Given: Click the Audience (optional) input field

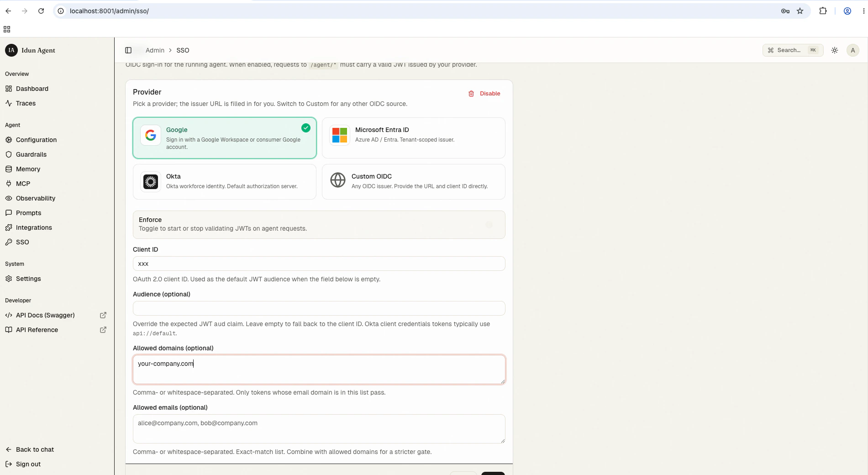Looking at the screenshot, I should [319, 308].
